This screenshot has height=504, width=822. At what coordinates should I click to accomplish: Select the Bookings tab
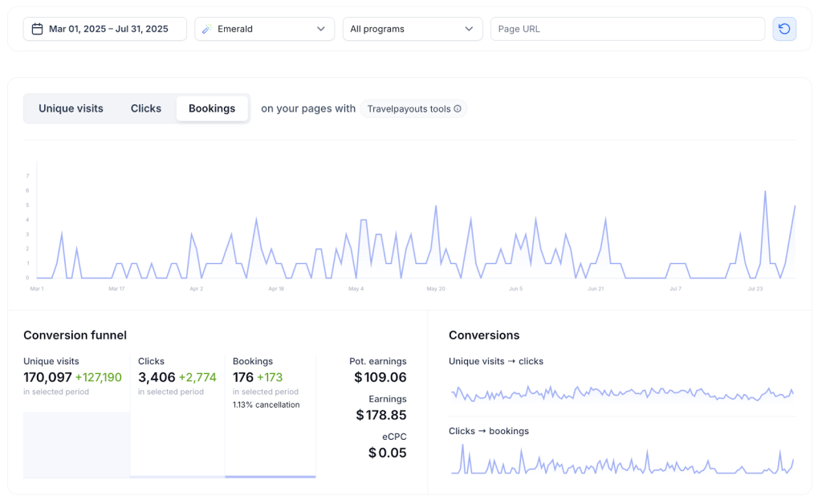[x=212, y=108]
